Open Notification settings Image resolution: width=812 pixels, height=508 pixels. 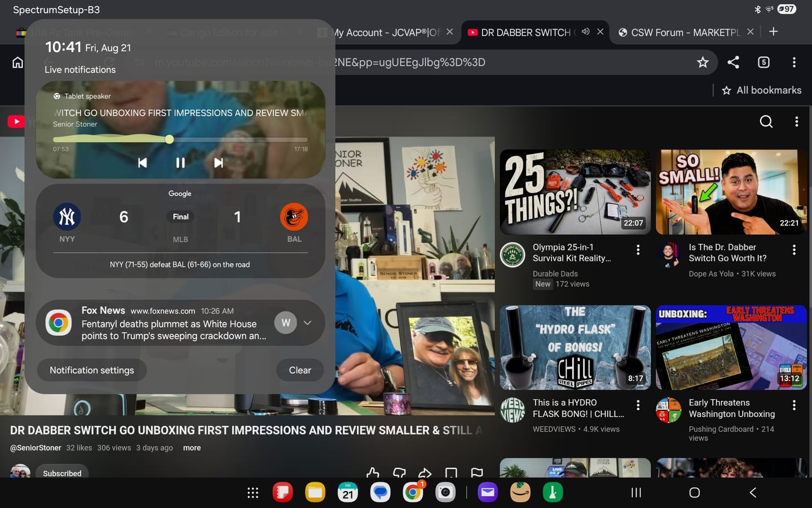pos(92,370)
